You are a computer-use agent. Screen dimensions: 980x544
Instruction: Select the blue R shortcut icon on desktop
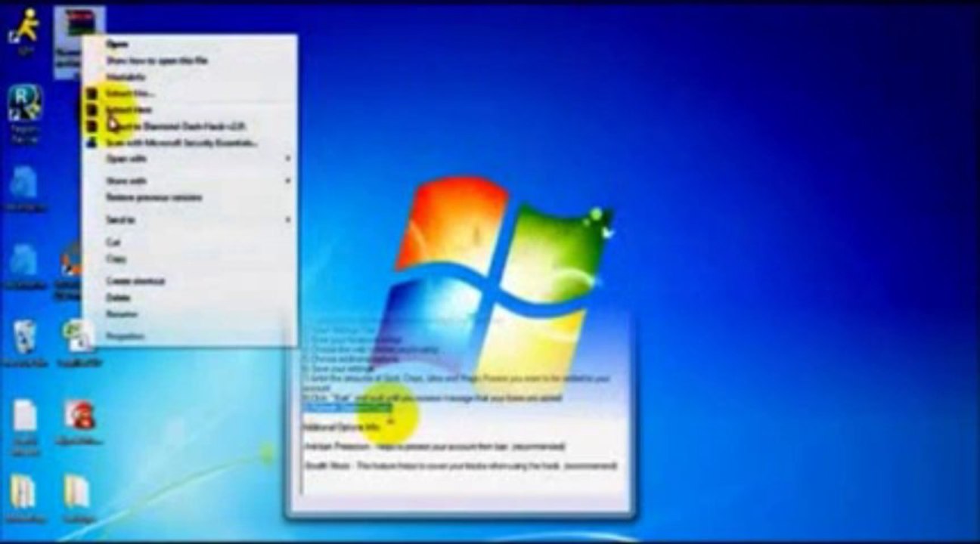coord(25,104)
